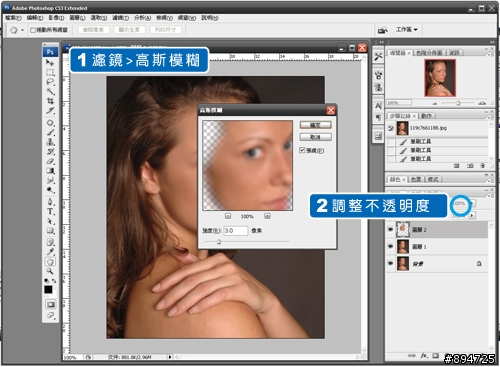Viewport: 500px width, 367px height.
Task: Open the document status bar arrow menu
Action: (x=170, y=357)
